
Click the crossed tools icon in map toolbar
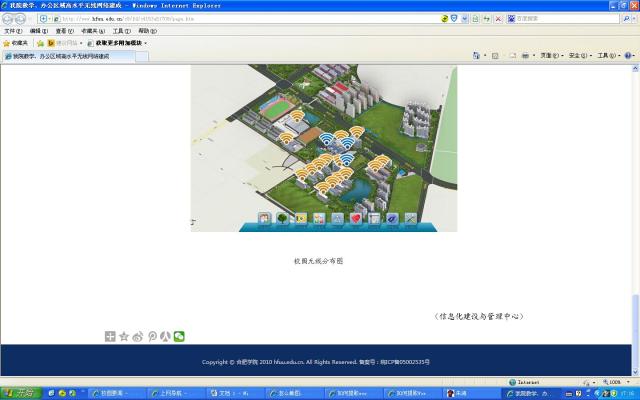(x=411, y=219)
